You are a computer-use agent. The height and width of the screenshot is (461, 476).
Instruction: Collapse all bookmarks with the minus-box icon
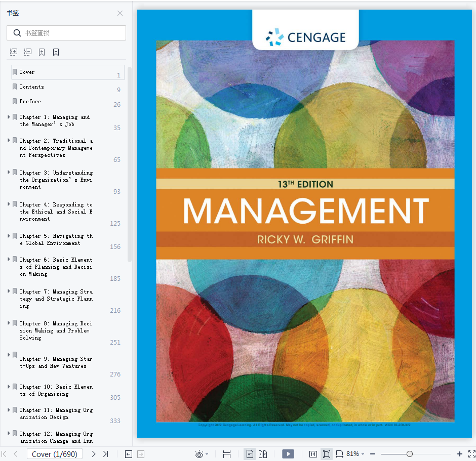pyautogui.click(x=28, y=52)
